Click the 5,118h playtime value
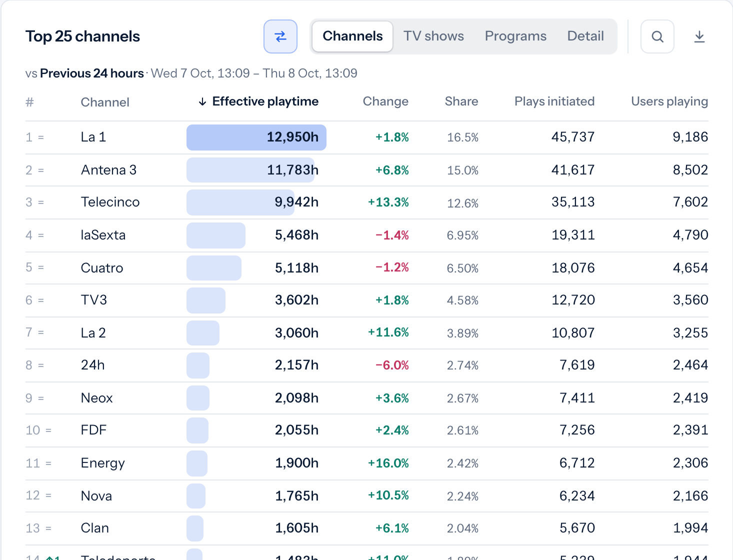 pos(296,268)
